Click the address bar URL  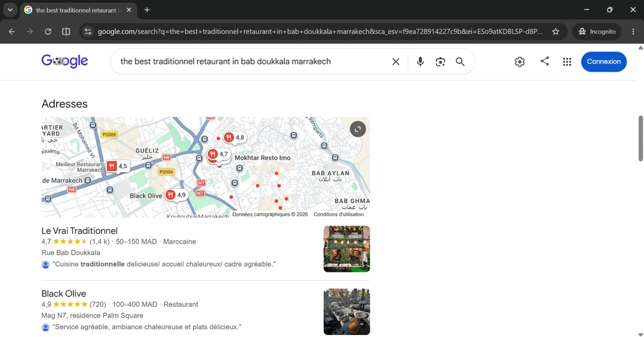[x=319, y=32]
